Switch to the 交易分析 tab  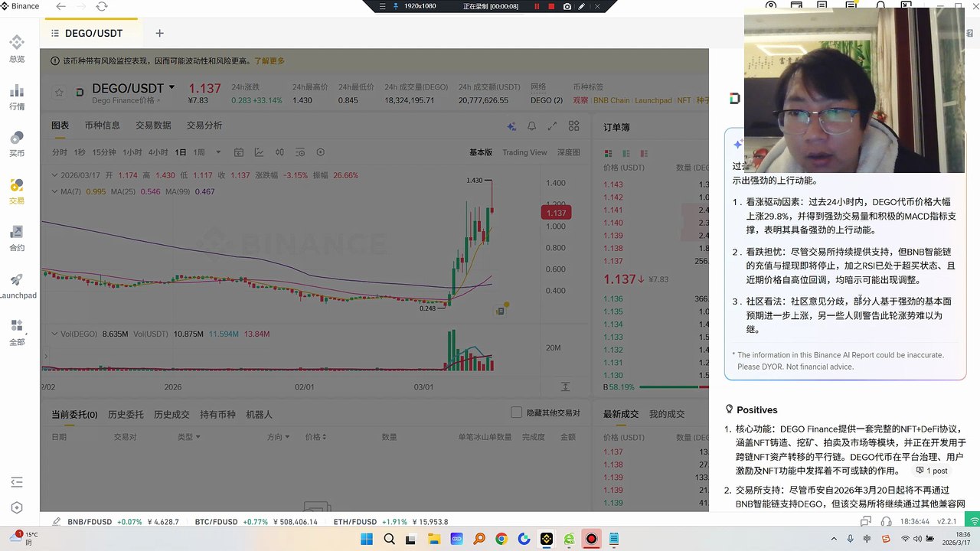click(204, 126)
